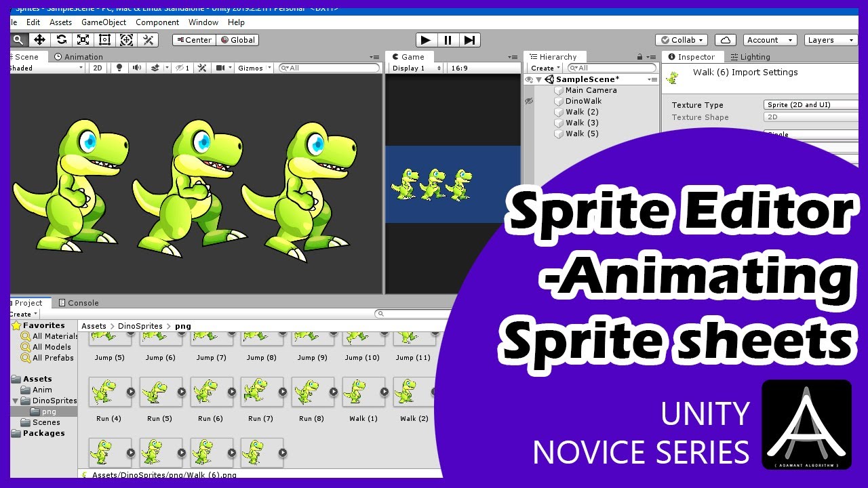
Task: Open the 16:9 aspect ratio dropdown
Action: pyautogui.click(x=483, y=68)
